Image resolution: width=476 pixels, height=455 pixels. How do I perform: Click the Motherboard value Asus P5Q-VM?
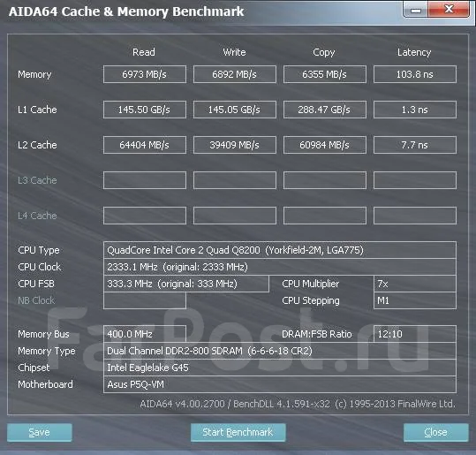click(x=280, y=384)
